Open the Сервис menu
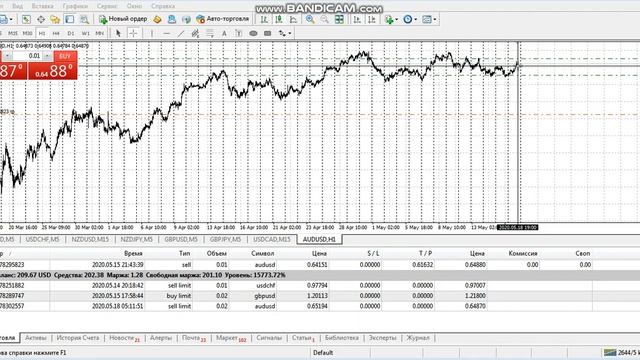This screenshot has height=360, width=640. pyautogui.click(x=107, y=6)
